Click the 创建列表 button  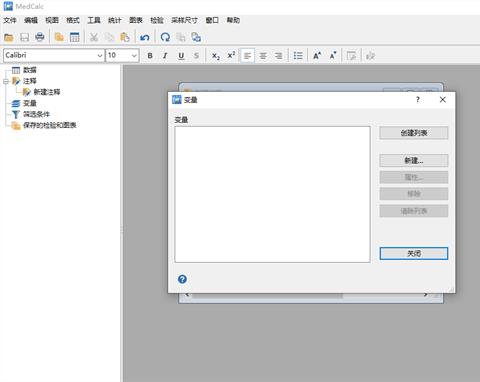pyautogui.click(x=414, y=133)
